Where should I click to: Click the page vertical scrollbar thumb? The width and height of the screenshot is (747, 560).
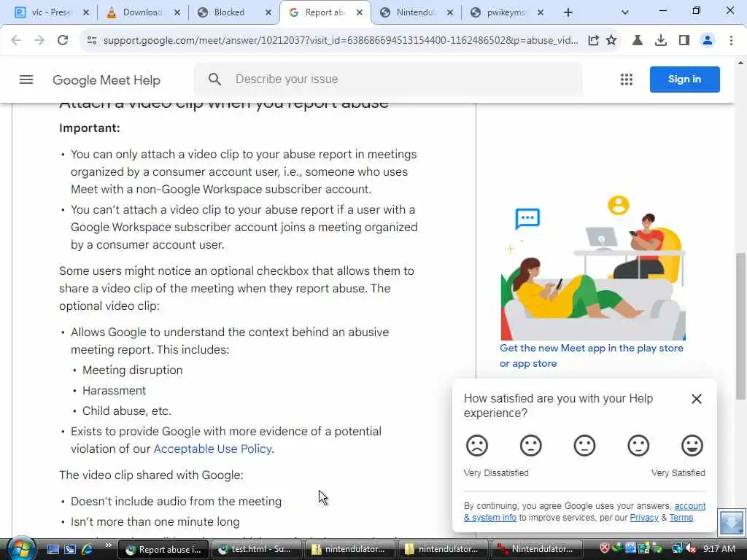(x=740, y=326)
